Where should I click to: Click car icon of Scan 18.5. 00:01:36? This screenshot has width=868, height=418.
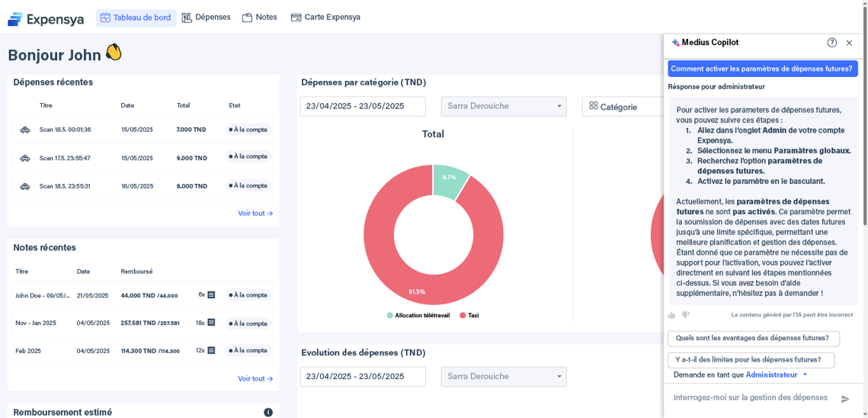click(x=25, y=130)
